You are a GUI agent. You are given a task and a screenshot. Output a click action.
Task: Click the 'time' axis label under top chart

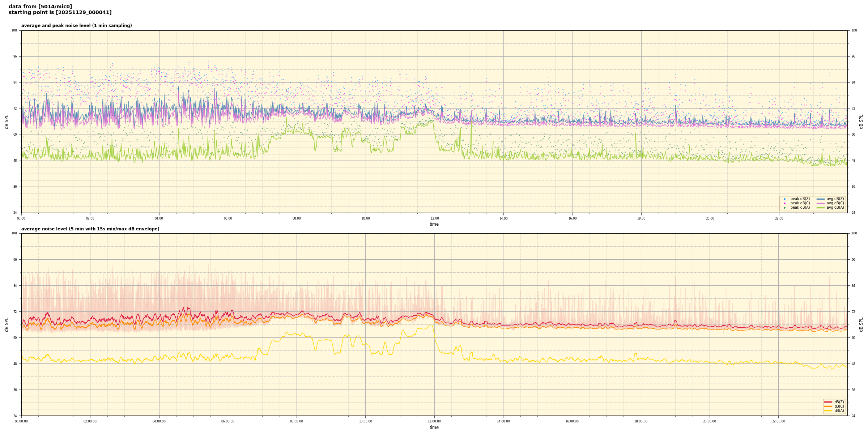point(434,224)
